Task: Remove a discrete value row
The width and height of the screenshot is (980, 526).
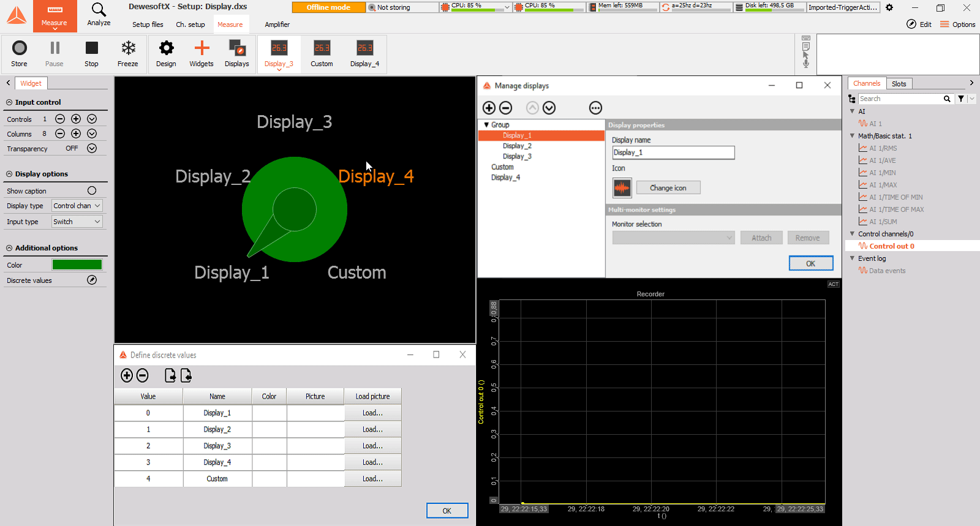Action: tap(143, 375)
